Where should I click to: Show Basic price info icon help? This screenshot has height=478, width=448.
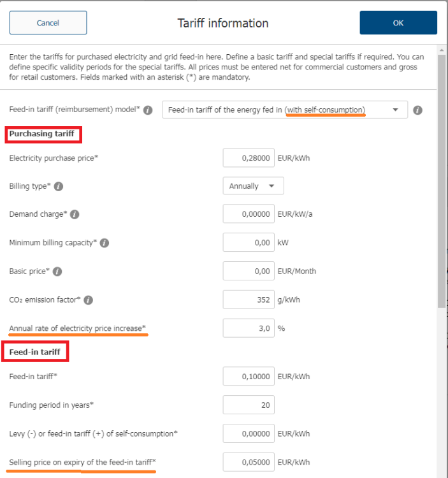[57, 272]
